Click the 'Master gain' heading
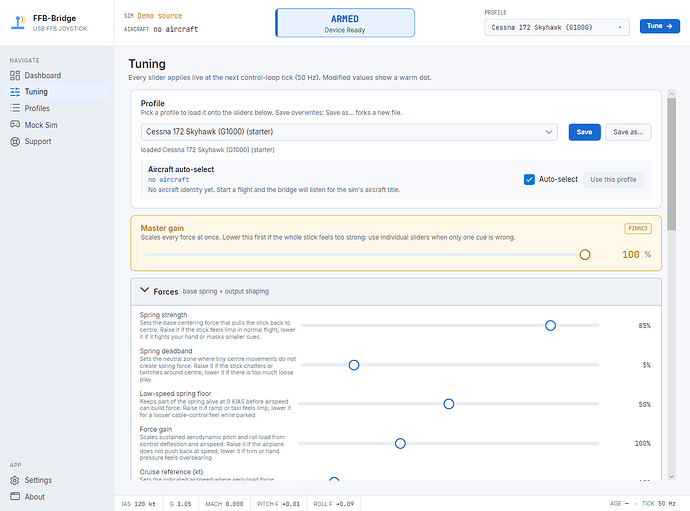The width and height of the screenshot is (690, 511). 162,228
